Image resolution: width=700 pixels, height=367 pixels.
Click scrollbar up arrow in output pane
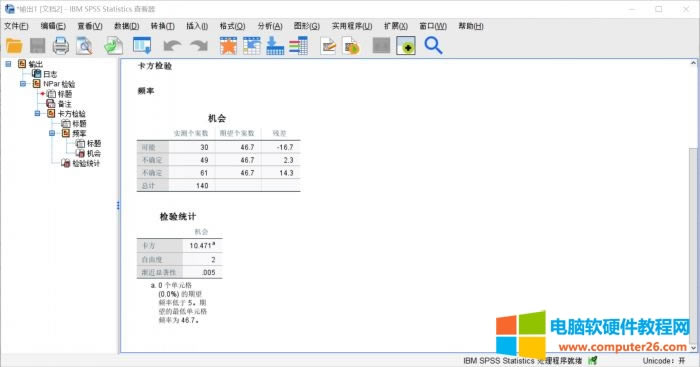pos(693,63)
